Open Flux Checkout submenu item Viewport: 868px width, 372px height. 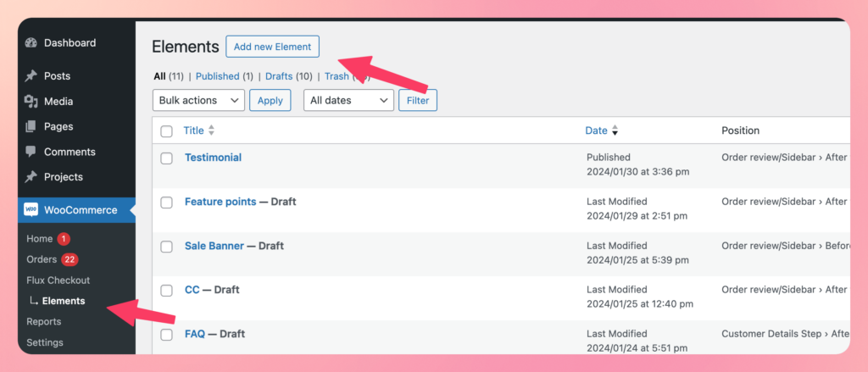[x=58, y=280]
